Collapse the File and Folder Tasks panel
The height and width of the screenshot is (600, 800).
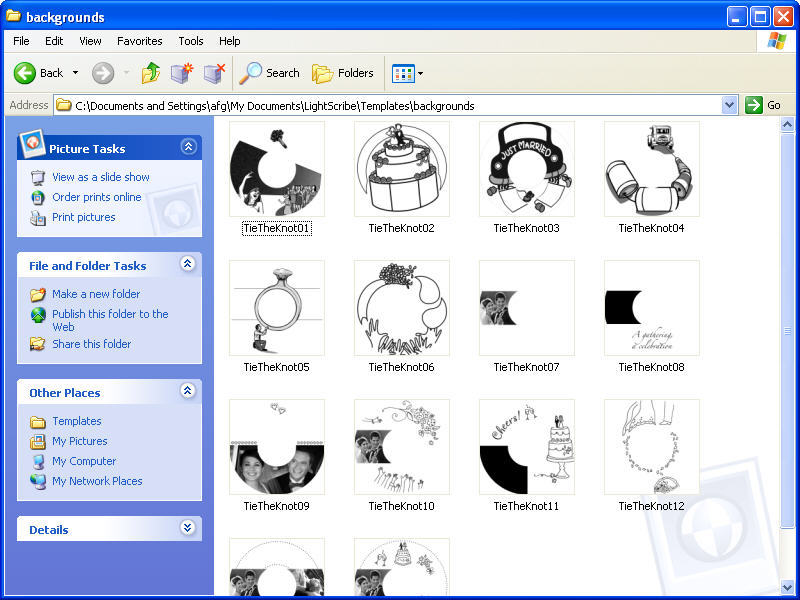point(188,264)
